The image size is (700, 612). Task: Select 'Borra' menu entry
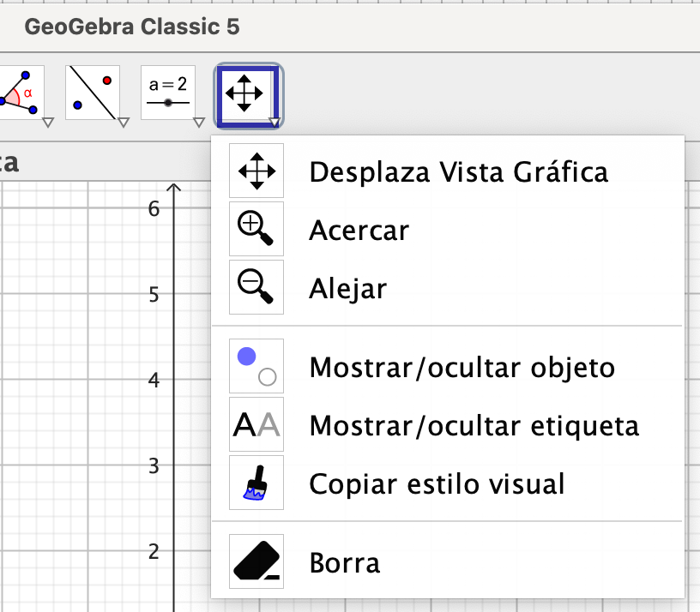tap(447, 561)
